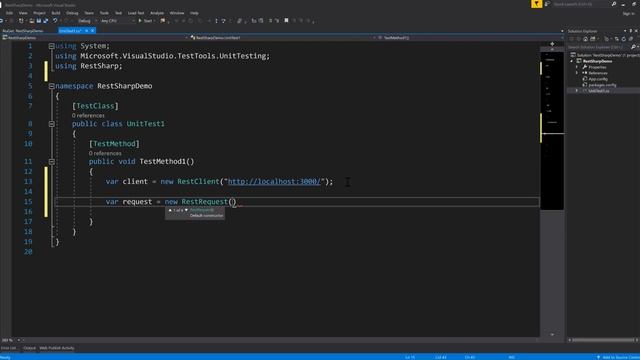
Task: Click the Solution Explorer Forward navigation icon
Action: pyautogui.click(x=578, y=39)
